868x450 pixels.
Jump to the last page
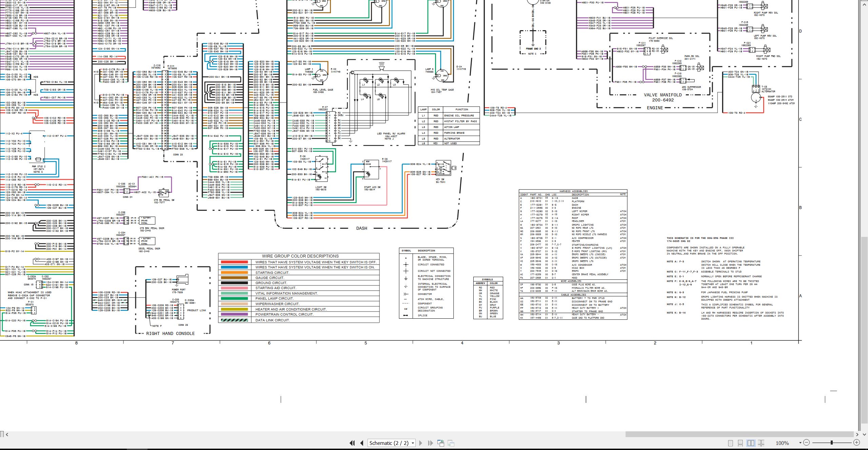[x=431, y=443]
